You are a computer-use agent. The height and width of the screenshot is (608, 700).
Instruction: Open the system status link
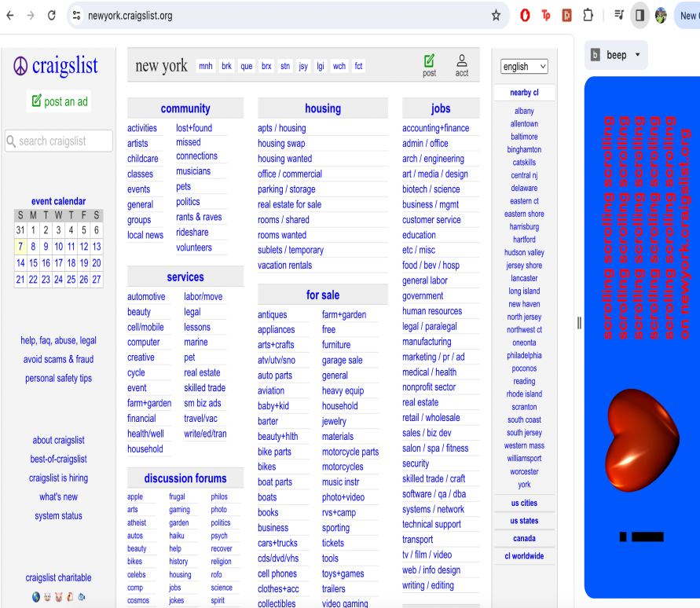58,516
